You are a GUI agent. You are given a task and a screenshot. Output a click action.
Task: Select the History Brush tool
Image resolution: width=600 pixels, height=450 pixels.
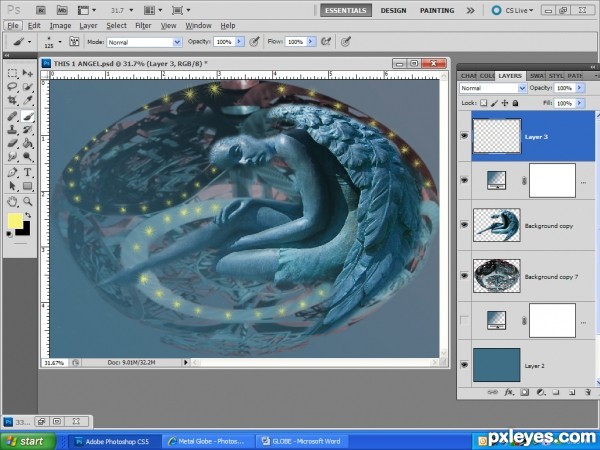tap(27, 129)
